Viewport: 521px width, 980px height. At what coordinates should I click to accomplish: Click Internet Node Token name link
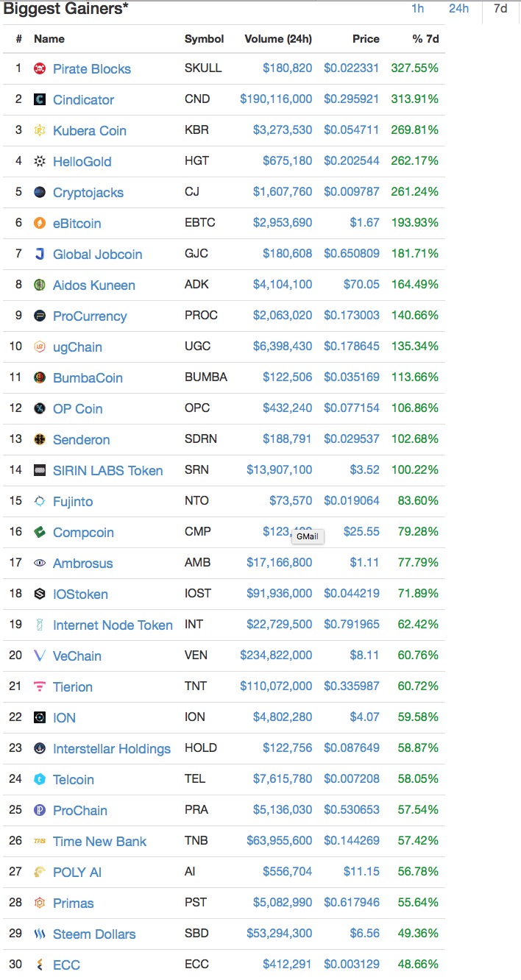click(113, 625)
